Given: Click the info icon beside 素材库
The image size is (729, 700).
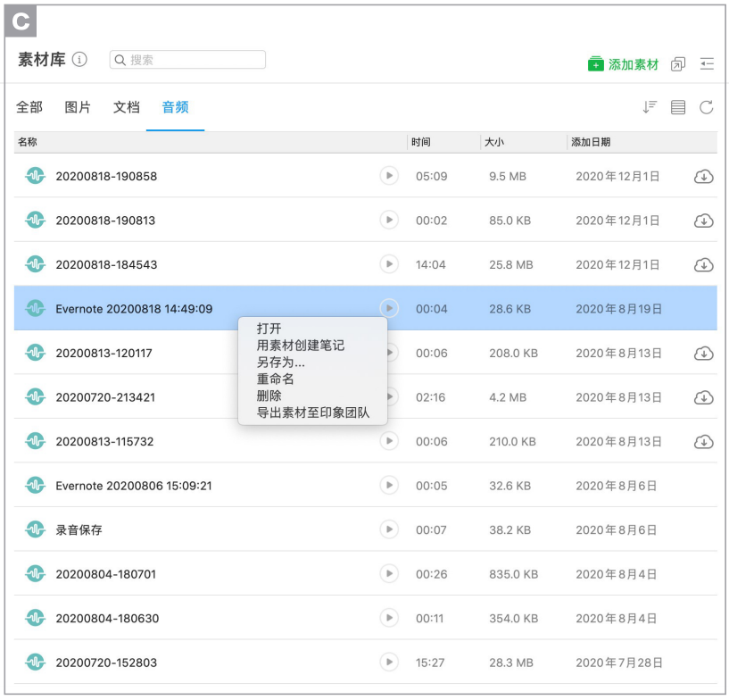Looking at the screenshot, I should 79,60.
